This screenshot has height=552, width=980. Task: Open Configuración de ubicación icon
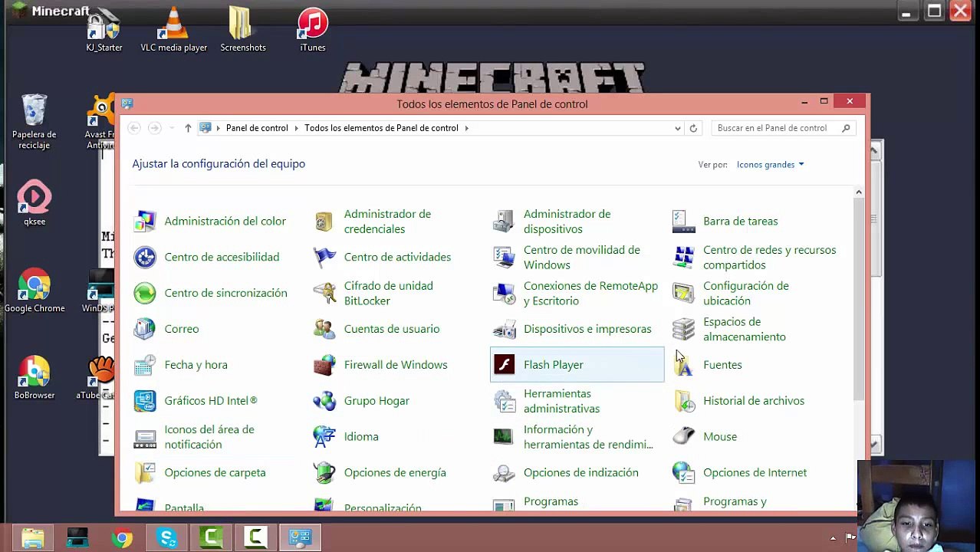(683, 293)
